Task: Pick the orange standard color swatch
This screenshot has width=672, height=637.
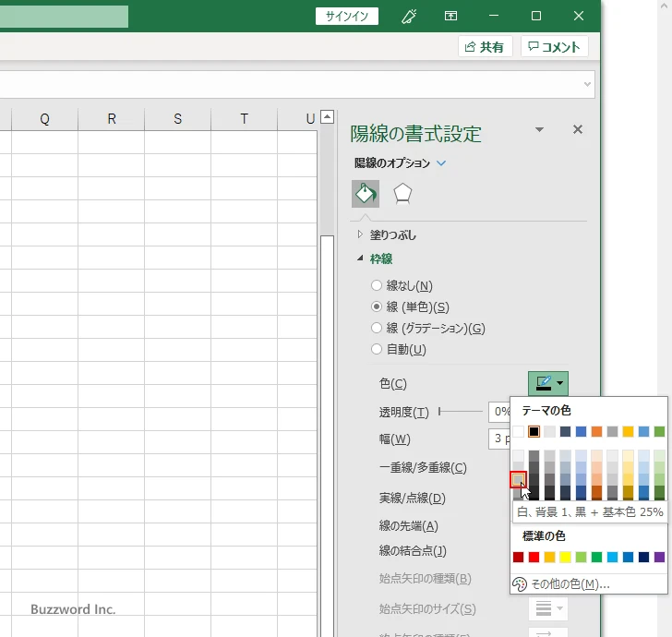Action: (x=549, y=557)
